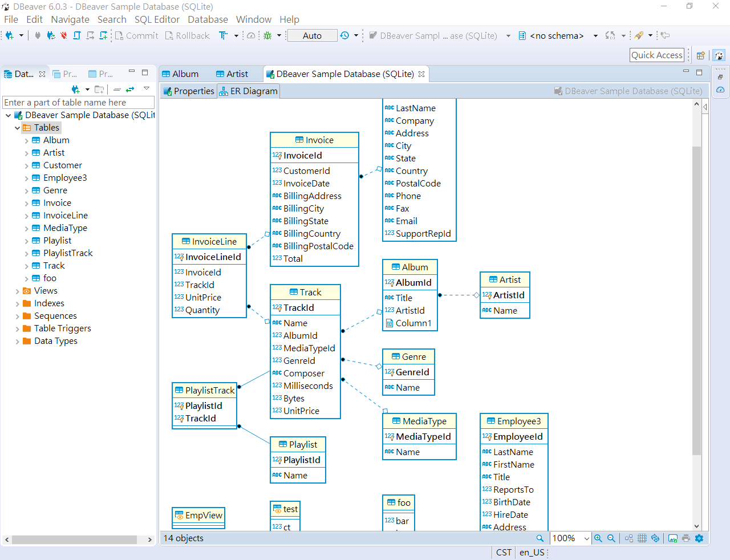Open the diagram search magnifier

pyautogui.click(x=540, y=538)
